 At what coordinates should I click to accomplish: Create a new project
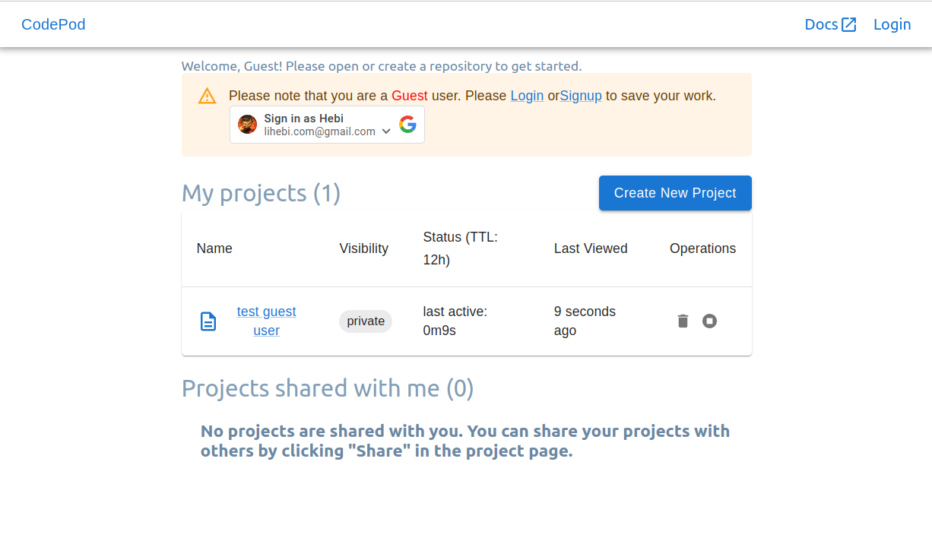pos(675,193)
